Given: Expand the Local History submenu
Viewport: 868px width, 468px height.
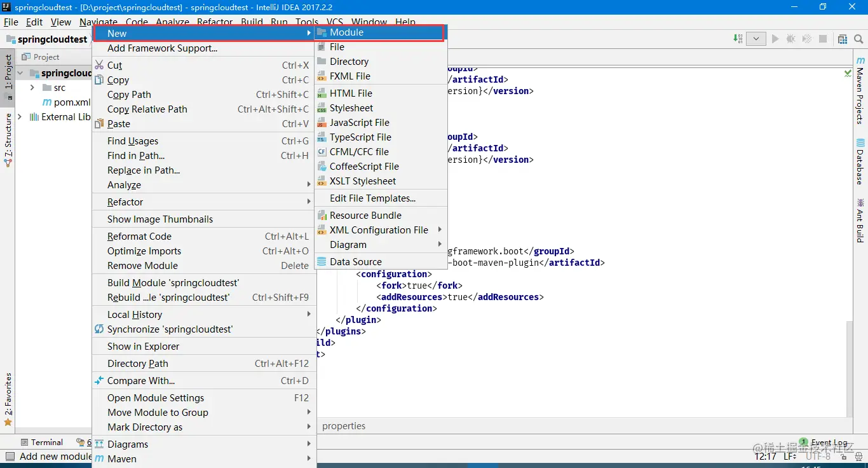Looking at the screenshot, I should pos(203,315).
